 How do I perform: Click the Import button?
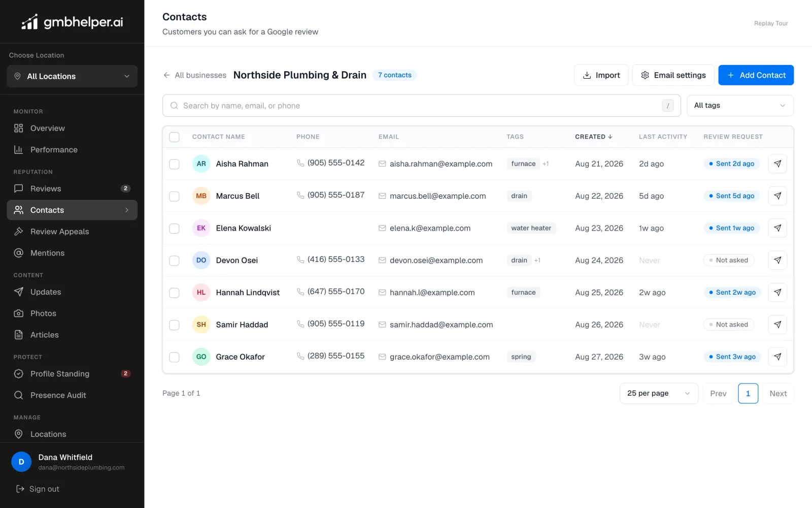click(601, 75)
